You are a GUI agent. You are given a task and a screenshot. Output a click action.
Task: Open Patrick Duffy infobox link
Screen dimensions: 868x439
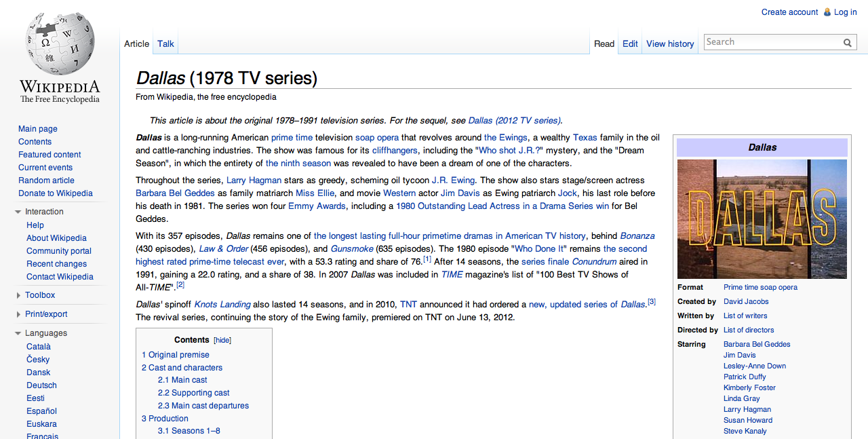point(745,377)
